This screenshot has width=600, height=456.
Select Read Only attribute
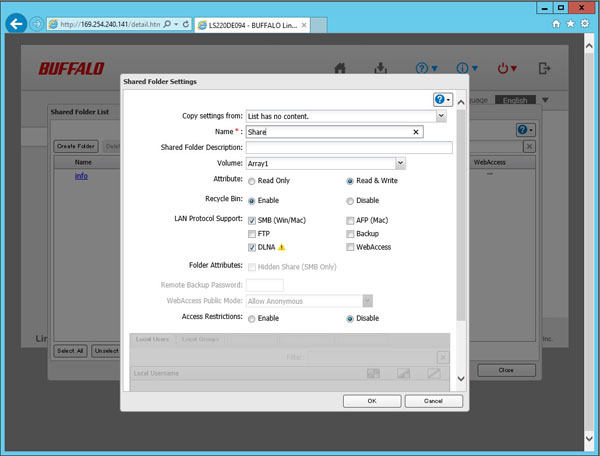[251, 181]
